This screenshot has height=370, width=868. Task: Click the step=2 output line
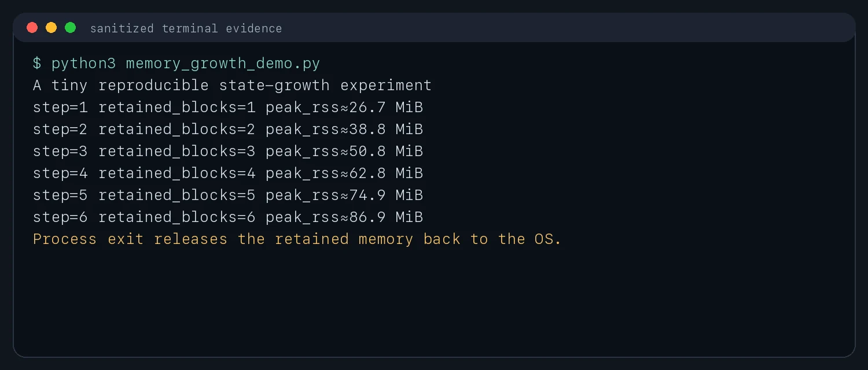coord(228,129)
